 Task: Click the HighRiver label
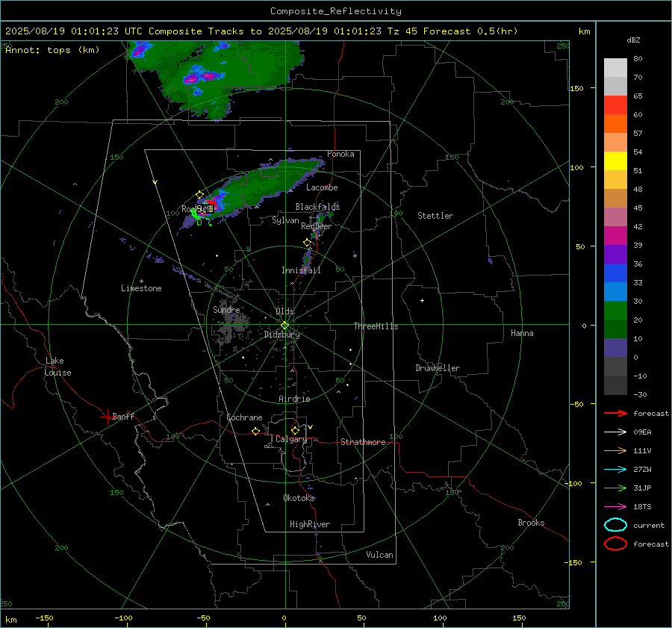[310, 524]
